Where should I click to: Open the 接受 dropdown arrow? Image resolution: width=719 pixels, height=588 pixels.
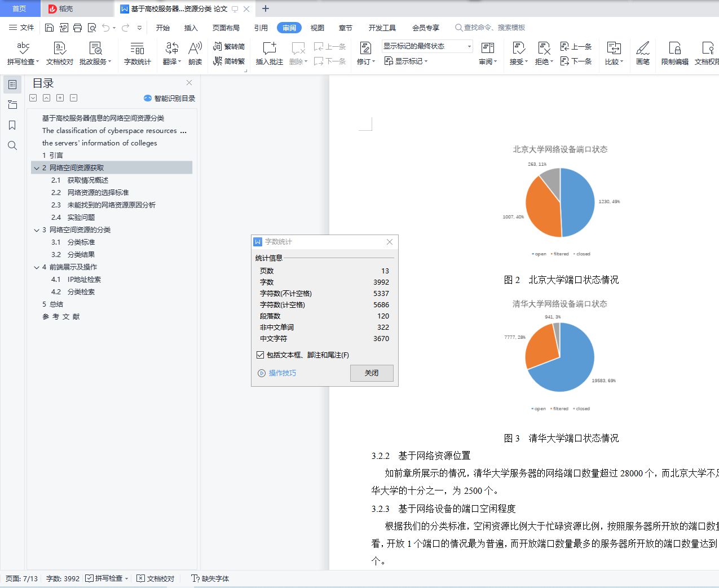526,62
